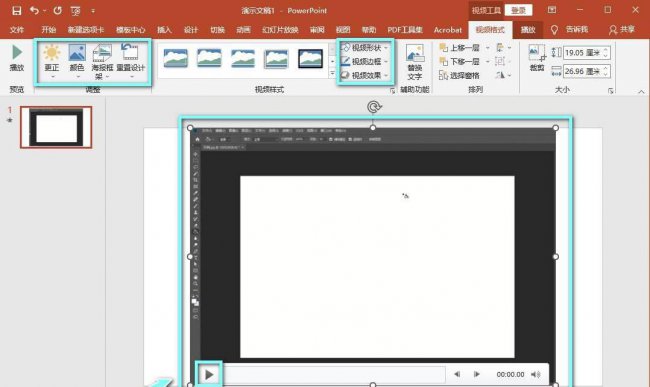Edit the height field 19.05 厘米
The height and width of the screenshot is (387, 650).
582,53
